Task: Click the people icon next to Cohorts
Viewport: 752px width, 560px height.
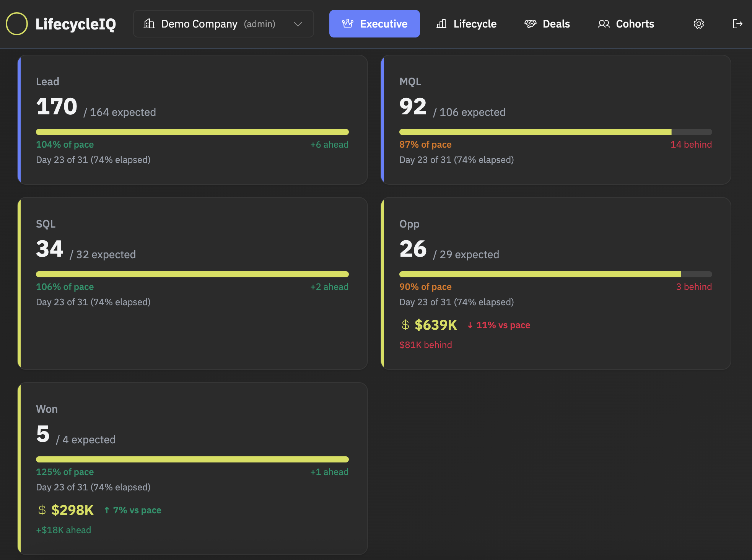Action: pos(604,24)
